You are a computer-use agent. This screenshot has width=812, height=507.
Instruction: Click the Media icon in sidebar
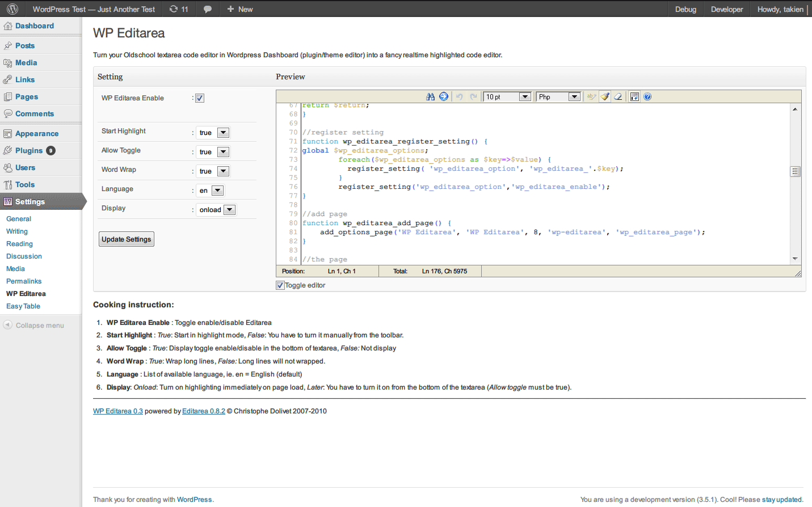pos(8,63)
